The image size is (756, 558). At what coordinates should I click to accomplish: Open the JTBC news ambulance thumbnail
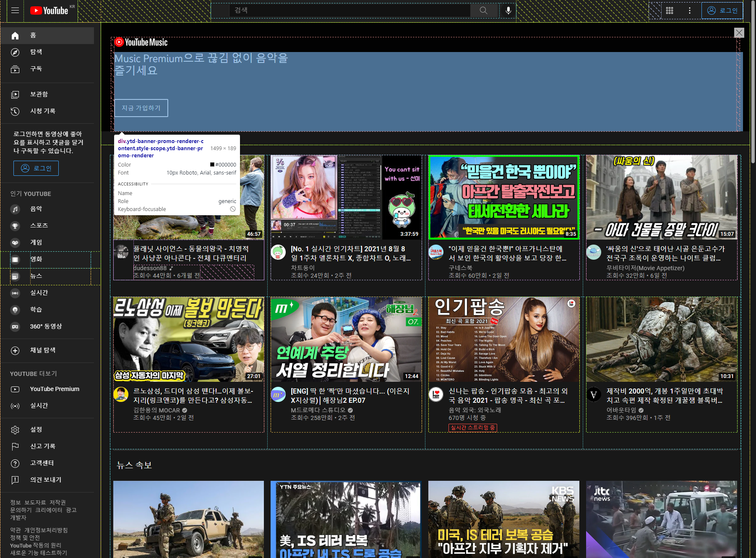[x=662, y=519]
